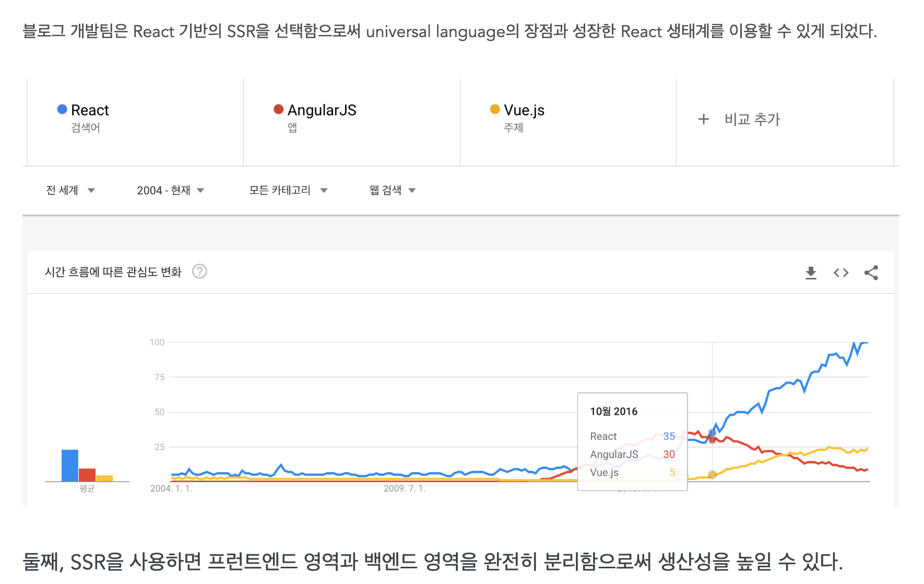The image size is (924, 584).
Task: Click the yellow Vue.js average bar
Action: click(x=104, y=478)
